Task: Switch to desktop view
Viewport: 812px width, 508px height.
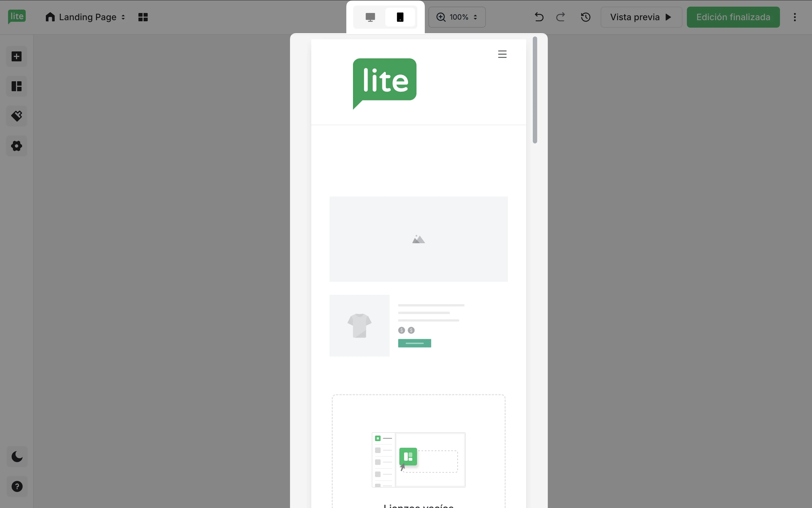Action: [x=370, y=17]
